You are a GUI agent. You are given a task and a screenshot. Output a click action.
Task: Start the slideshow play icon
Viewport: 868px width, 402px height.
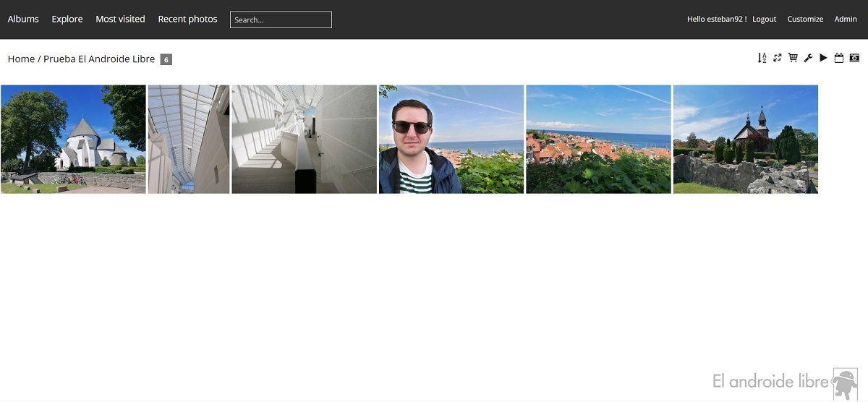(x=823, y=58)
